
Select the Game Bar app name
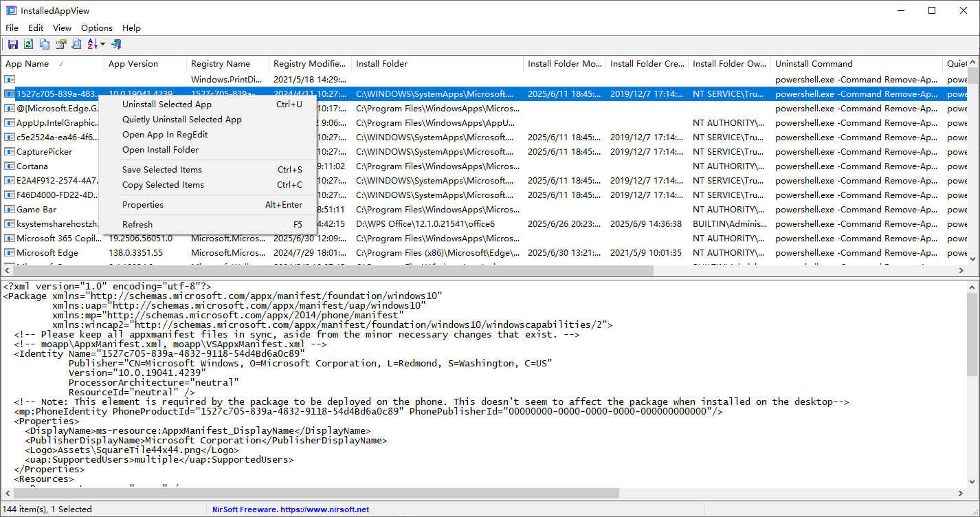36,209
